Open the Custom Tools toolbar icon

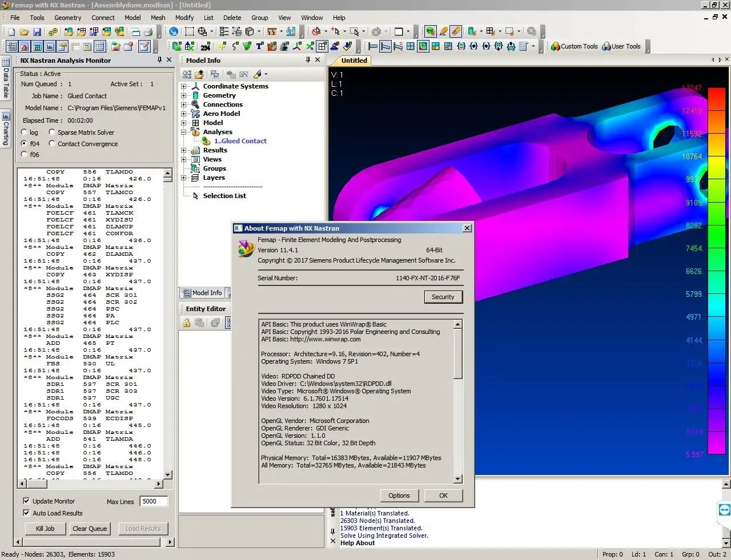(575, 46)
